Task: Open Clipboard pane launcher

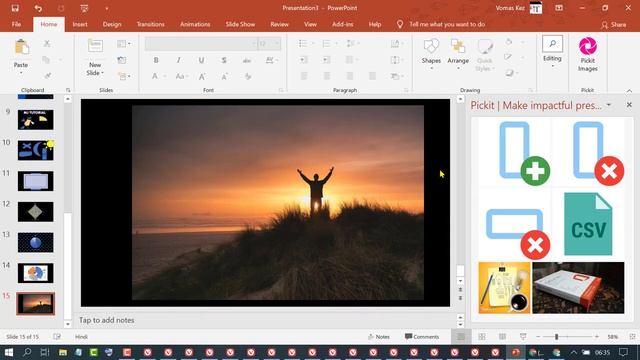Action: [68, 90]
